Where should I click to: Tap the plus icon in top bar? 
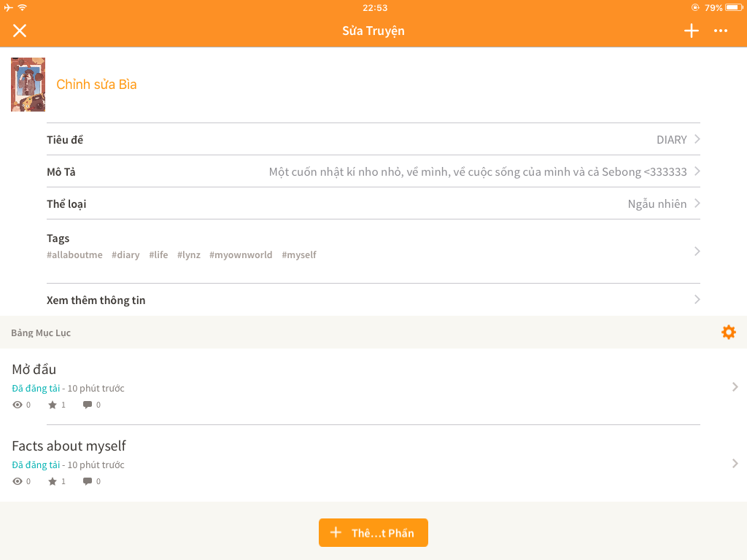pos(691,31)
